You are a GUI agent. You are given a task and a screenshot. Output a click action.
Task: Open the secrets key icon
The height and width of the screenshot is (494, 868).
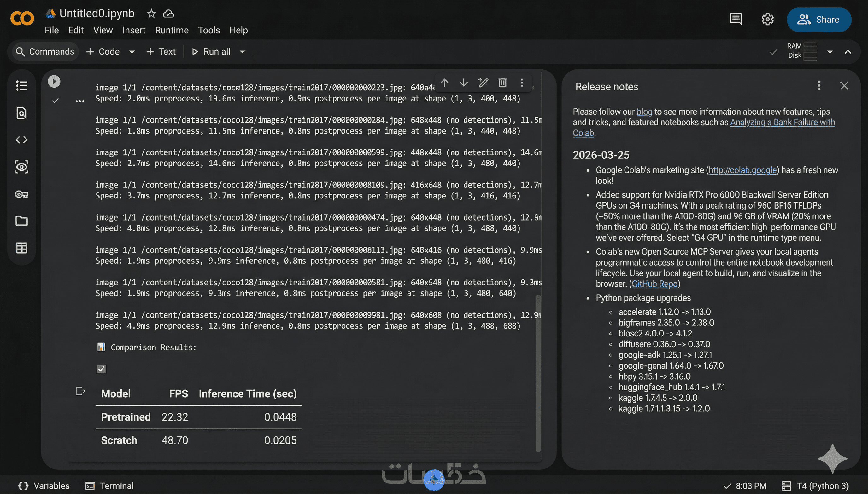coord(21,194)
